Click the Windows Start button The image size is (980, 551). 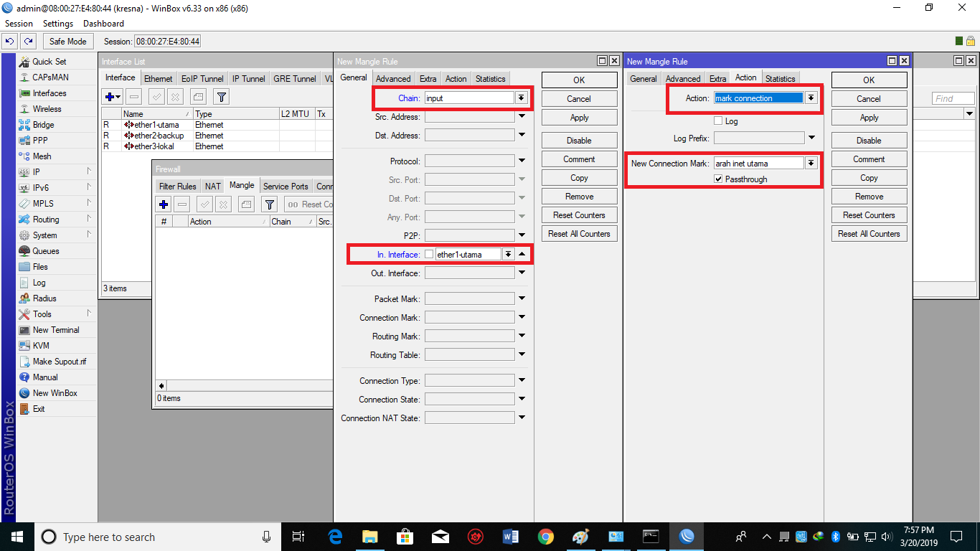[17, 537]
